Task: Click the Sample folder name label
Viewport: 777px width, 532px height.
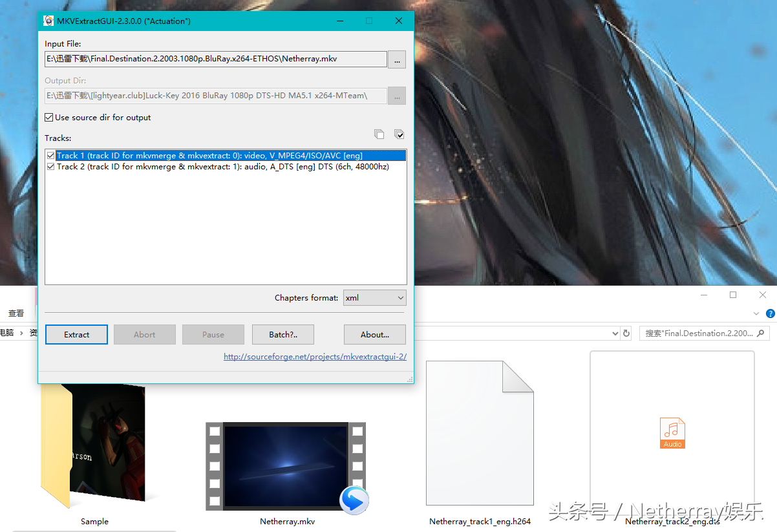Action: point(94,522)
